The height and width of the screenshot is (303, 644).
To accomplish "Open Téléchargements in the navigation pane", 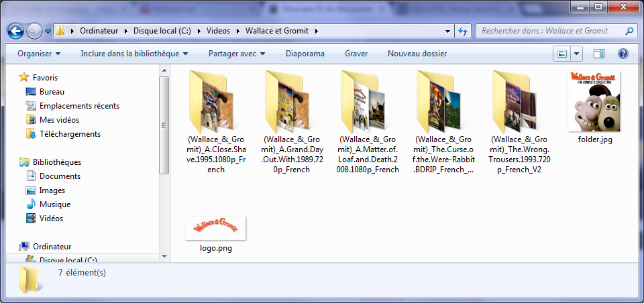I will (x=70, y=134).
